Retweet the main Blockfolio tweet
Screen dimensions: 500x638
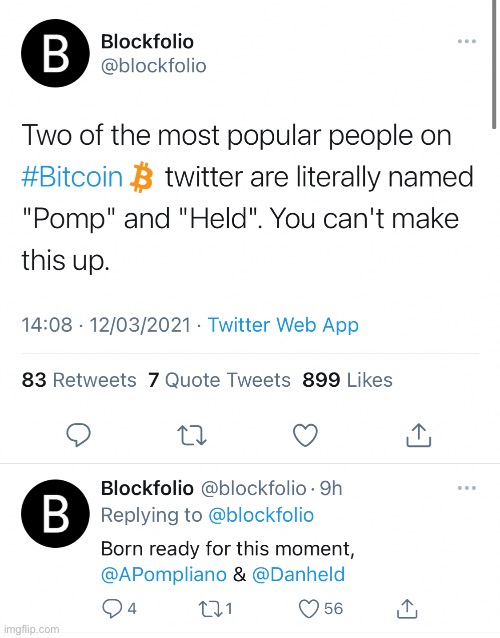(x=192, y=435)
